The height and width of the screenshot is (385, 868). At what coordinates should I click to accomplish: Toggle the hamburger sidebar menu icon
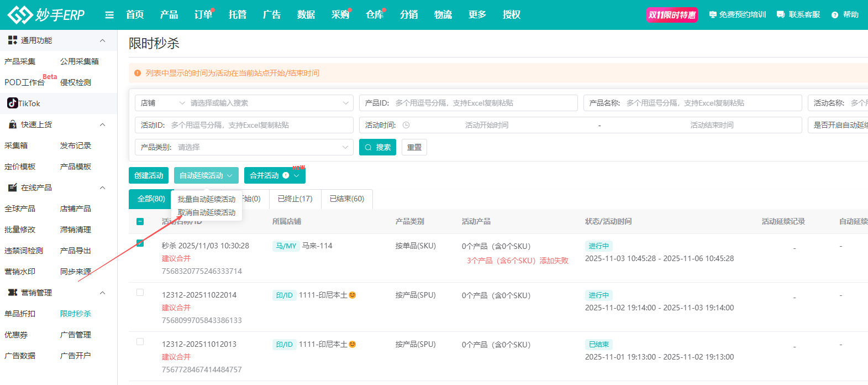[109, 15]
